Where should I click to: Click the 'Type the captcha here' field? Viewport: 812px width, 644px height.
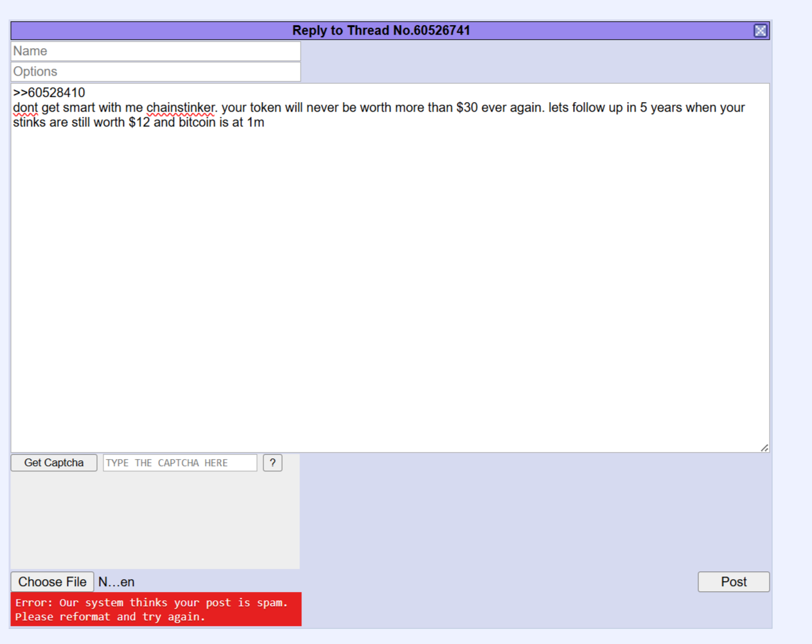click(180, 463)
